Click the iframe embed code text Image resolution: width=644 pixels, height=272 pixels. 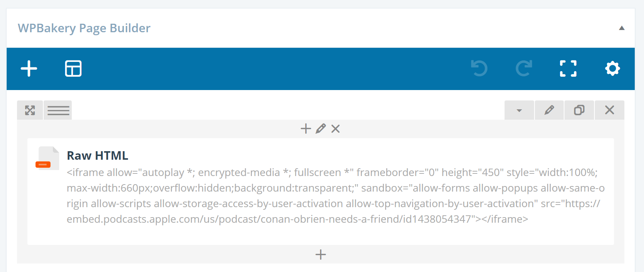tap(336, 196)
